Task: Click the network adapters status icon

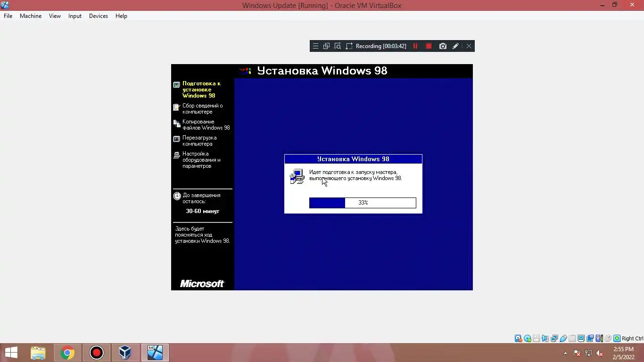Action: click(554, 338)
